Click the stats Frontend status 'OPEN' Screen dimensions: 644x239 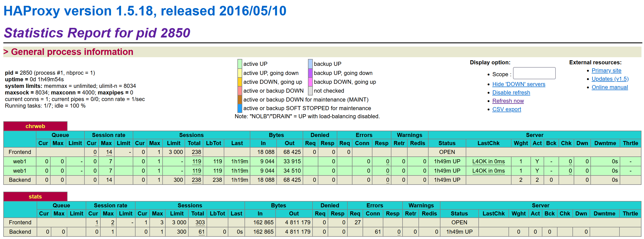[x=459, y=222]
